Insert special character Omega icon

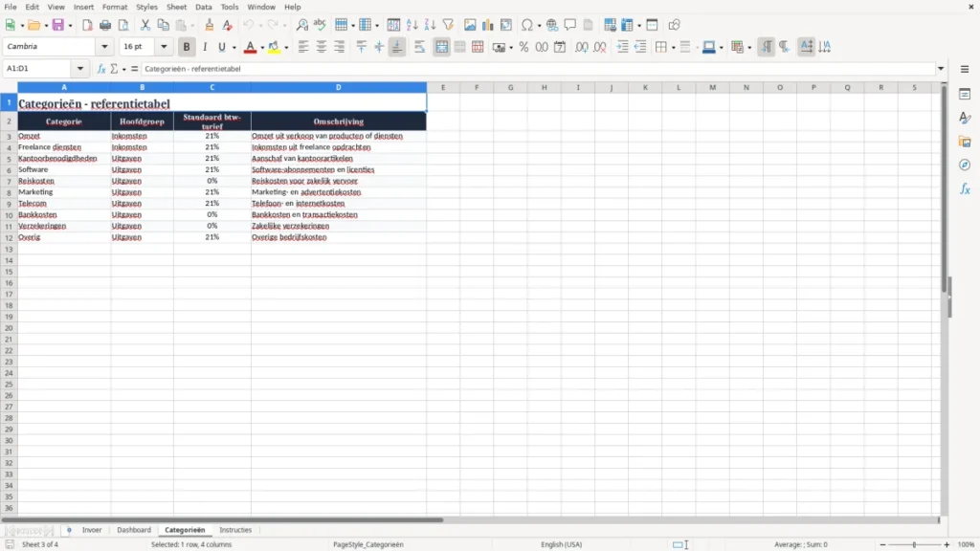(527, 25)
